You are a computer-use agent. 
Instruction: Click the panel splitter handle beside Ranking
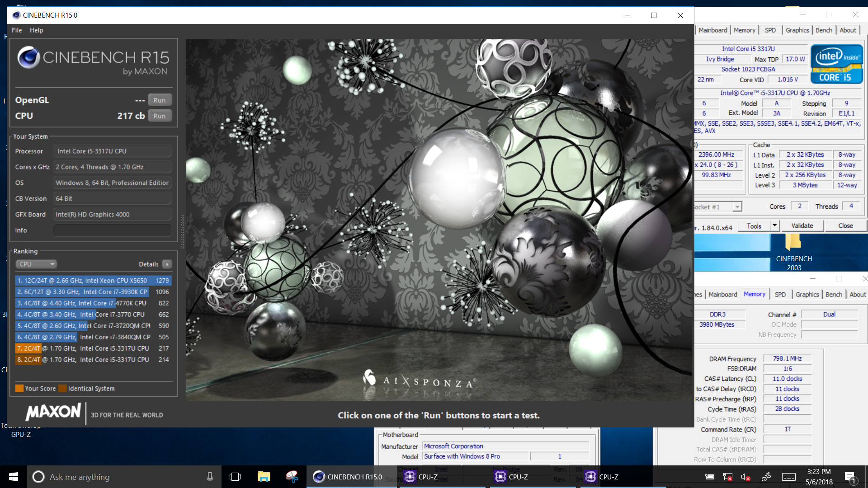(183, 231)
